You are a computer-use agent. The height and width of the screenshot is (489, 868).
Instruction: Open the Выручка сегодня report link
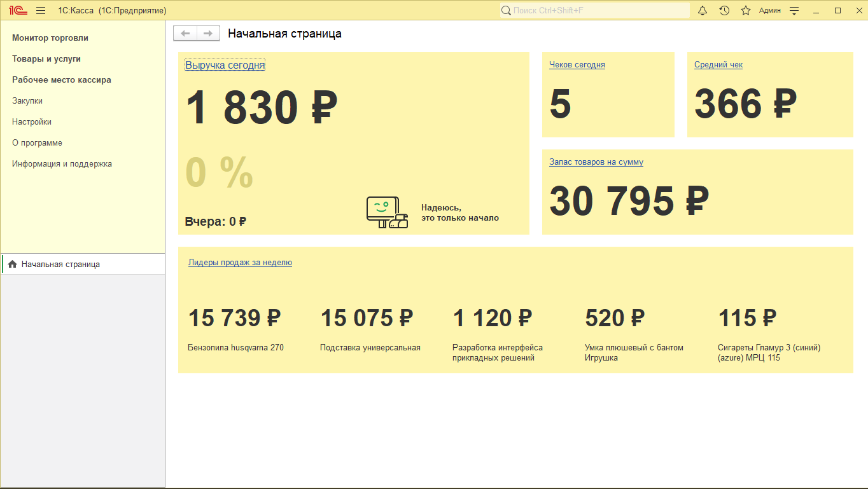point(225,64)
